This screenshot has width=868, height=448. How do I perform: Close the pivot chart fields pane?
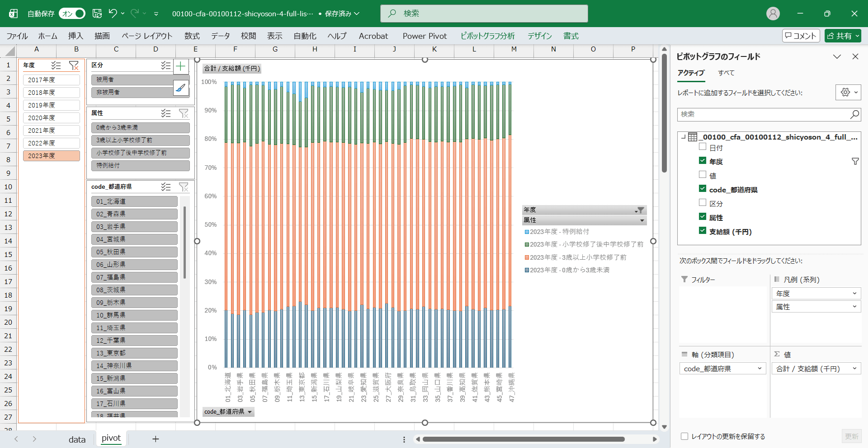(x=855, y=56)
